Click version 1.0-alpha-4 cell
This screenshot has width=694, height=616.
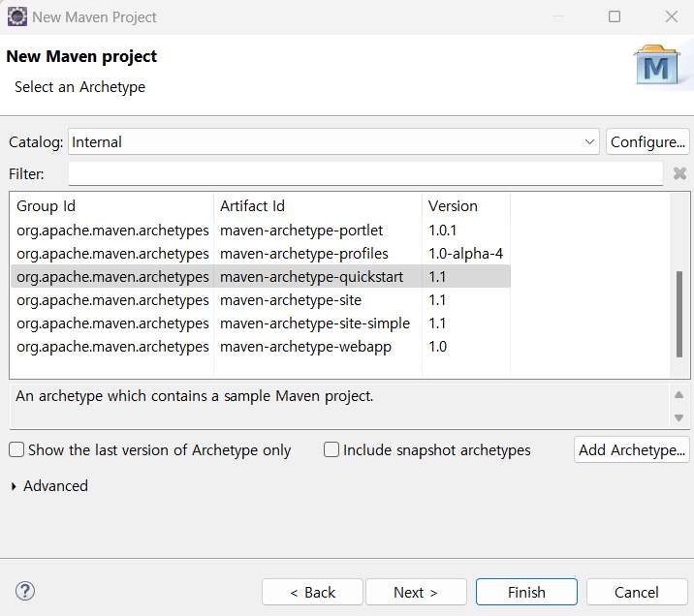(x=465, y=254)
